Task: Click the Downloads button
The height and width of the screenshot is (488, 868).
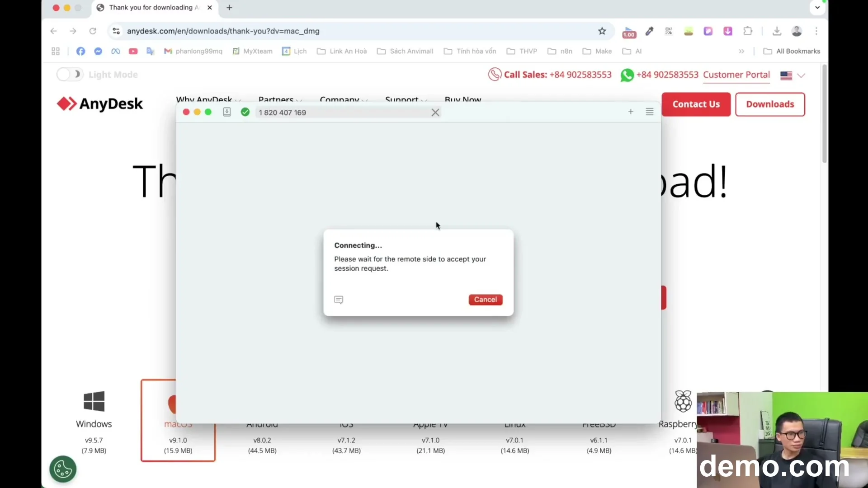Action: pos(770,104)
